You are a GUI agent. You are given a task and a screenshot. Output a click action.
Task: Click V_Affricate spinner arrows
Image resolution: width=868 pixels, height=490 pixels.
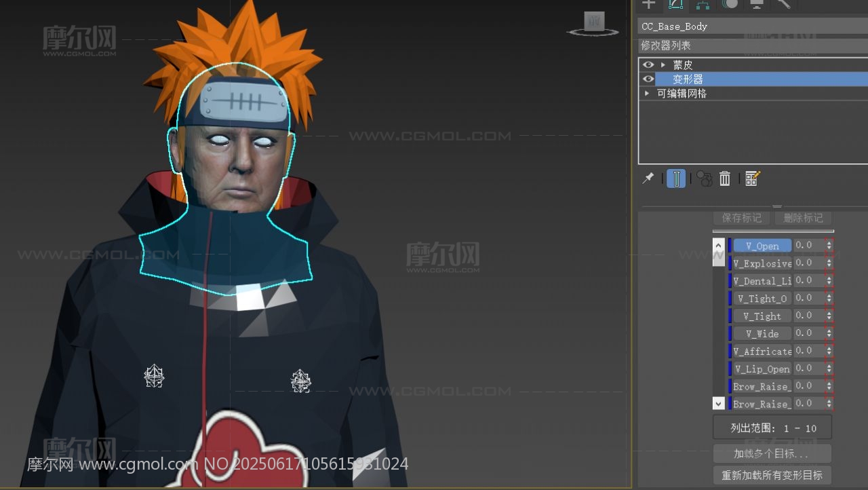(x=829, y=351)
